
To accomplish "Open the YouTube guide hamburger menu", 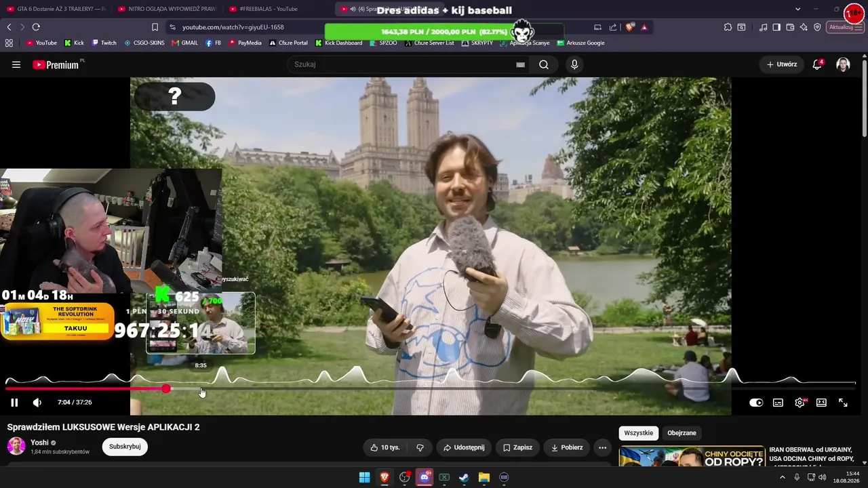I will [x=16, y=64].
